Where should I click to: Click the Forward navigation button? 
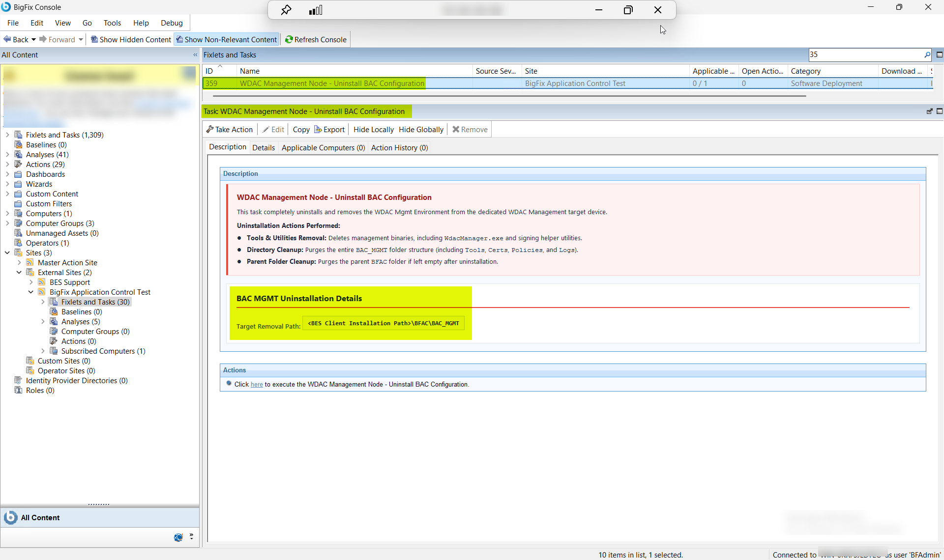tap(57, 39)
